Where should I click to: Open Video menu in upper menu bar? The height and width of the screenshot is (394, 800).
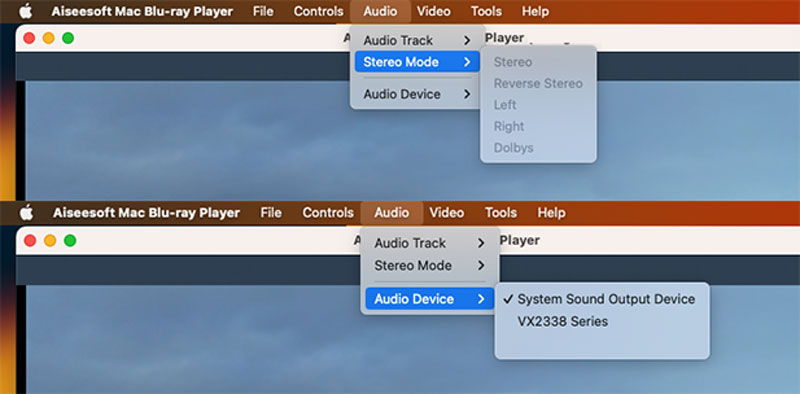433,11
